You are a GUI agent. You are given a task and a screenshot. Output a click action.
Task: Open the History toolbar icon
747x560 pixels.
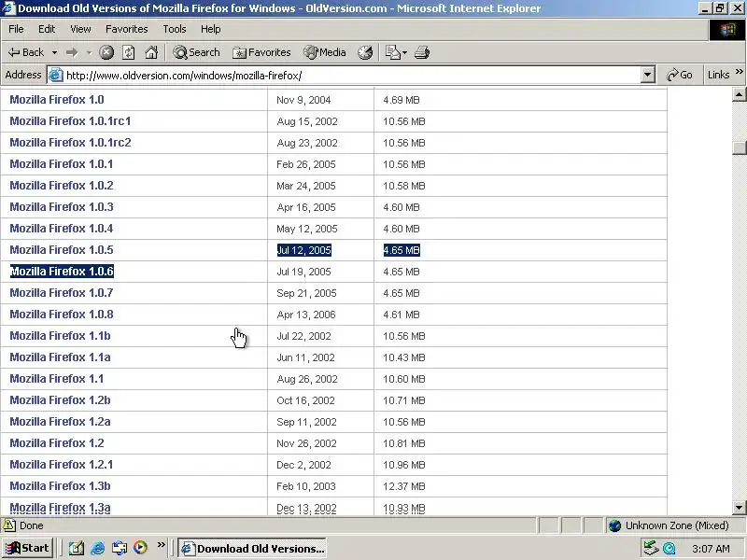365,52
